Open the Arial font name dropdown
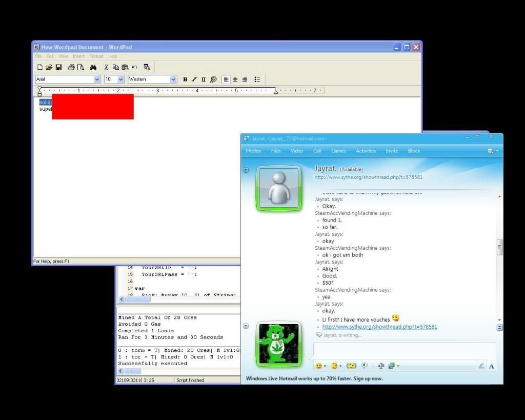Screen dimensions: 525x420 (97, 79)
